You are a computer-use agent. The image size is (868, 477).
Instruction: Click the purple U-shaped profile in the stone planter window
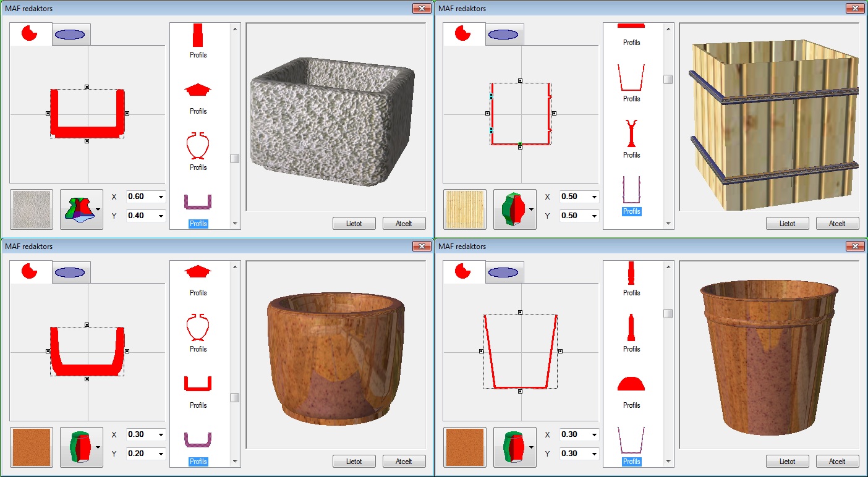click(x=198, y=201)
